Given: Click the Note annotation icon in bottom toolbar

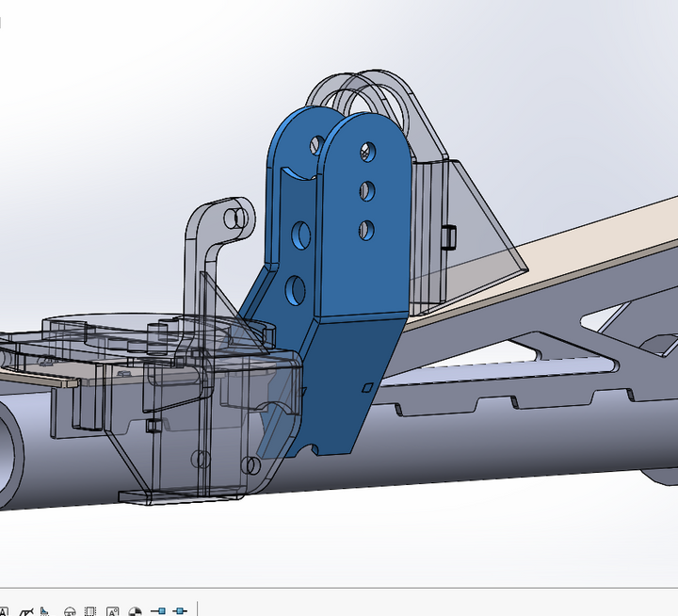Looking at the screenshot, I should (3, 611).
